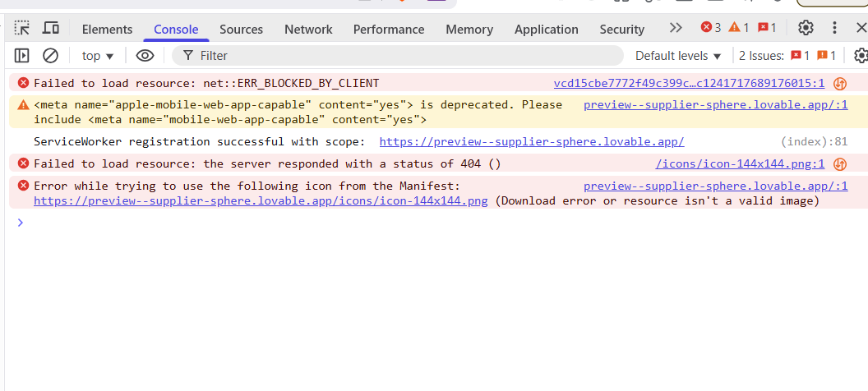Open the console sidebar panel icon

[x=22, y=56]
